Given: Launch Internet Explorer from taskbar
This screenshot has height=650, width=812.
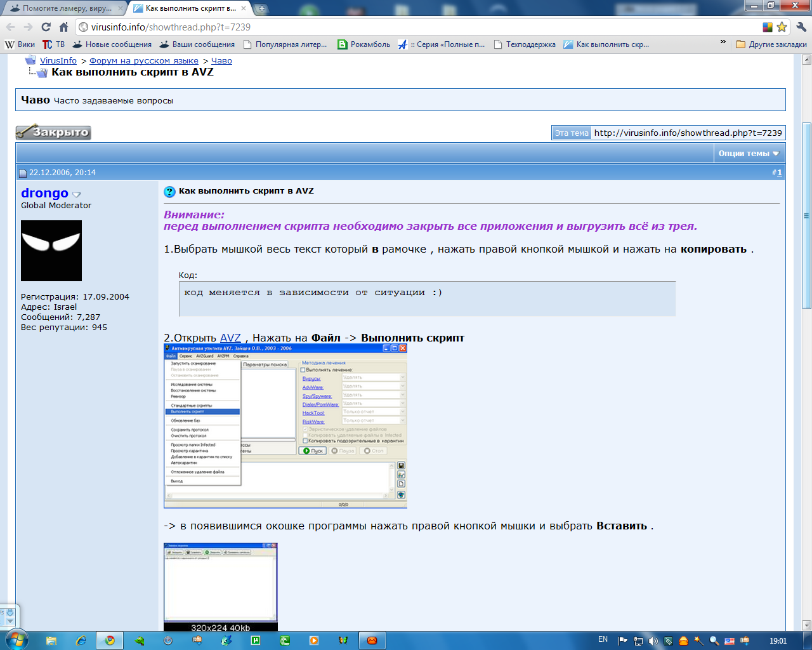Looking at the screenshot, I should pos(81,640).
